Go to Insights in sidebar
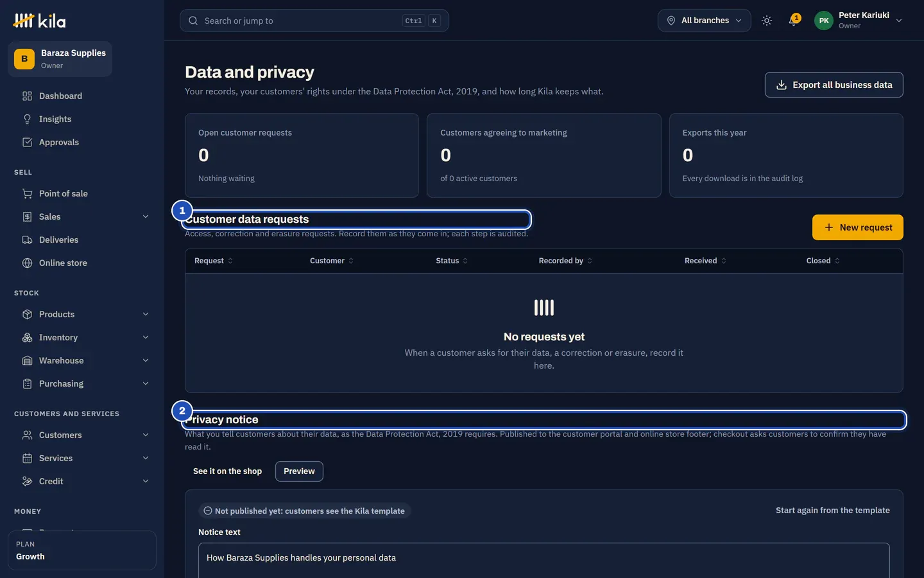Image resolution: width=924 pixels, height=578 pixels. [82, 119]
